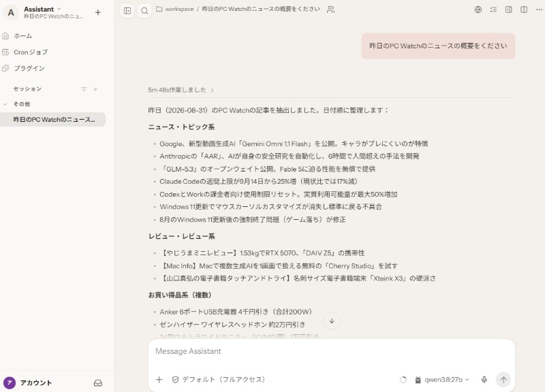Toggle the sidebar panel icon
Image resolution: width=545 pixels, height=392 pixels.
click(127, 11)
